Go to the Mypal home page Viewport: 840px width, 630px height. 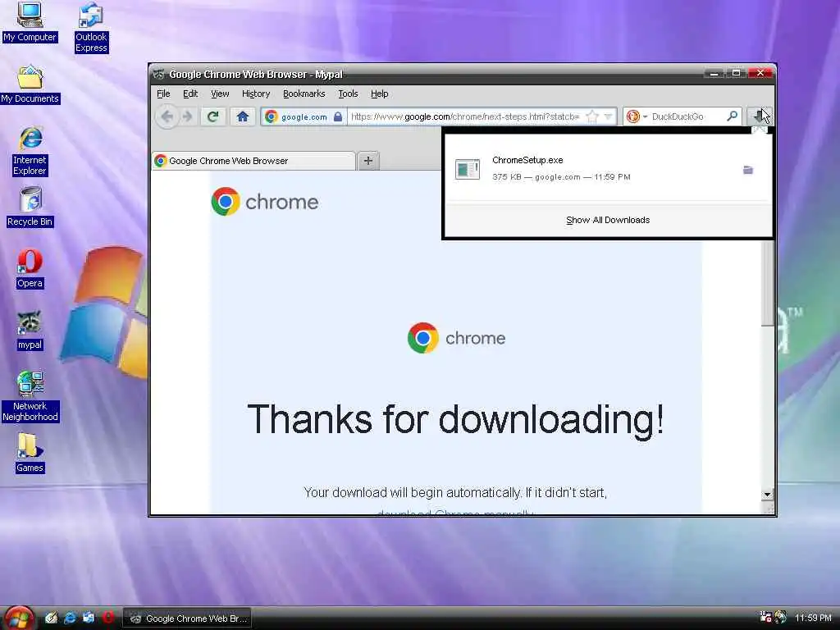click(x=243, y=116)
